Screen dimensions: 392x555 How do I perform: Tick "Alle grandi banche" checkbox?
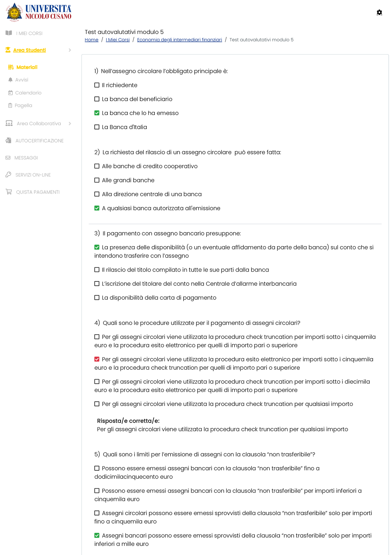97,180
